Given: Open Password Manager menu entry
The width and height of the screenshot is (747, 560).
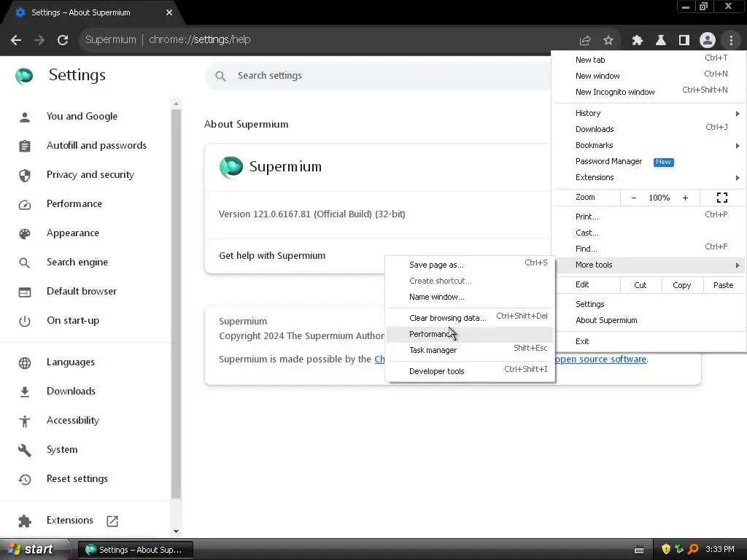Looking at the screenshot, I should (x=649, y=161).
